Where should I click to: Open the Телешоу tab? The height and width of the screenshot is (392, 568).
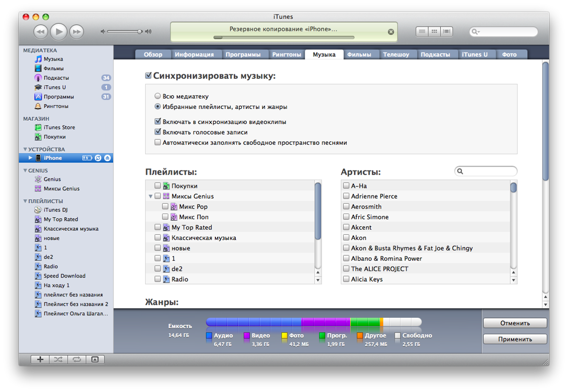point(396,54)
